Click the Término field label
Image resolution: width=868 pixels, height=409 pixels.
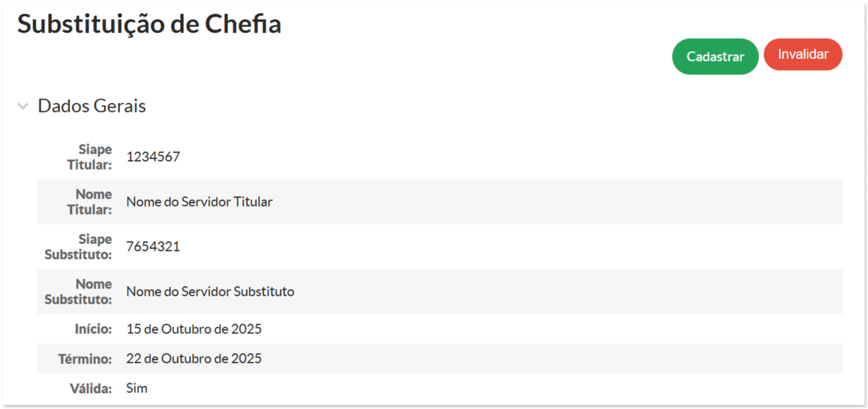(85, 359)
